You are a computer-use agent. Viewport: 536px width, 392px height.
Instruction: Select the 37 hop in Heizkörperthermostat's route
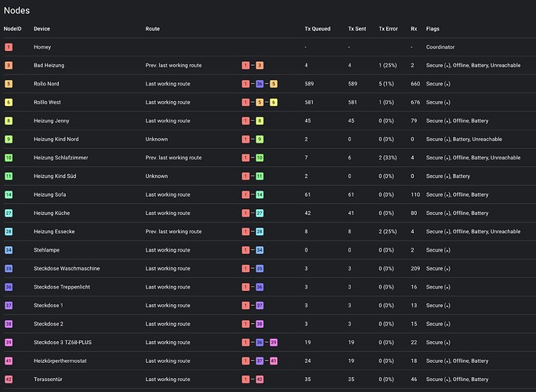click(x=259, y=361)
